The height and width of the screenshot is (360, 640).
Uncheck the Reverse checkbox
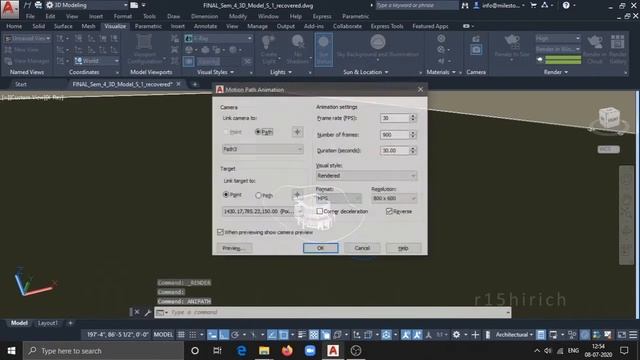389,211
